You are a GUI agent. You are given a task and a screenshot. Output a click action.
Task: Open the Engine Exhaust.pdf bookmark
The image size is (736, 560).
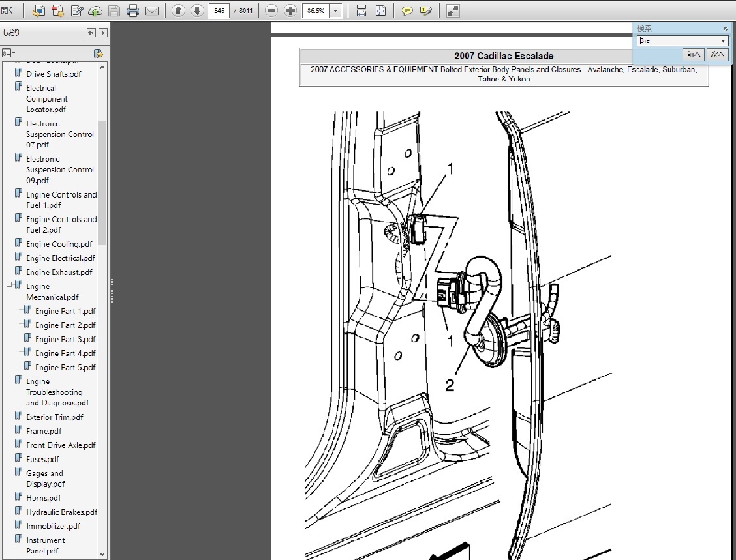pos(59,273)
